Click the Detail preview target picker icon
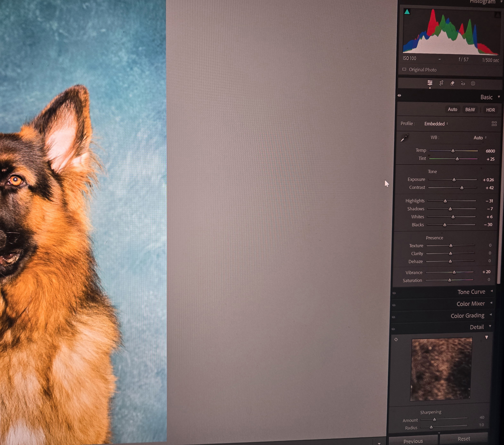 click(x=396, y=339)
